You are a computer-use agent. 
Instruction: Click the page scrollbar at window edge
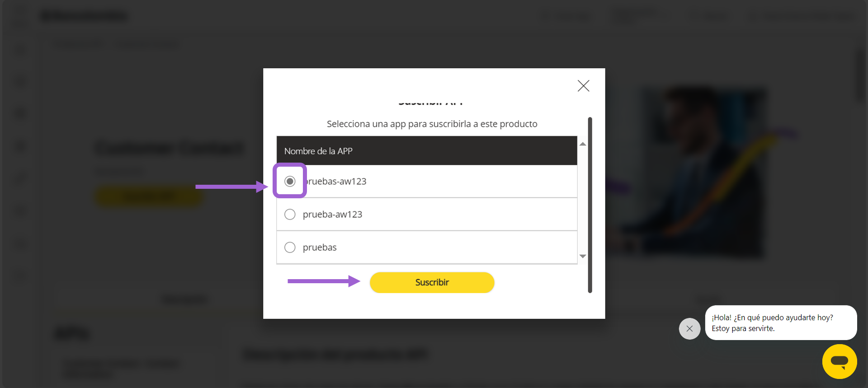coord(861,75)
